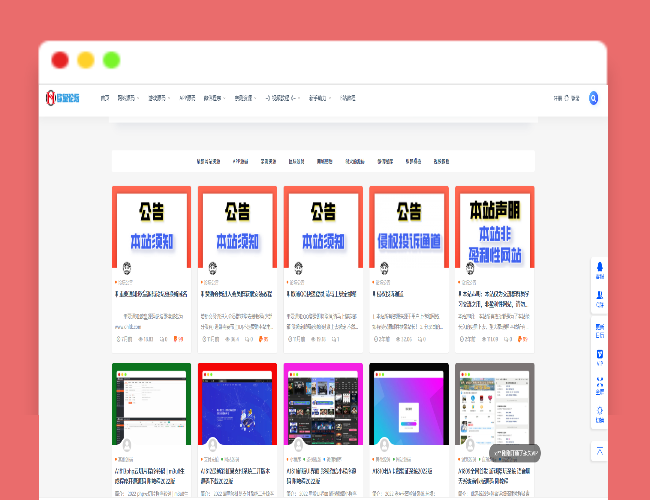Click the author avatar on fourth announcement card
This screenshot has height=500, width=650.
click(x=384, y=269)
